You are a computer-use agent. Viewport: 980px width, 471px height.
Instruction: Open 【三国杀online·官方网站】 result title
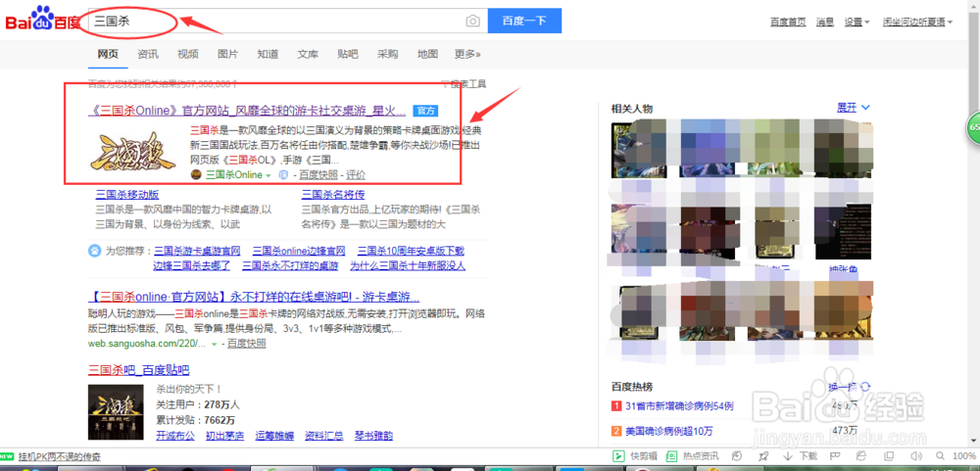tap(255, 297)
